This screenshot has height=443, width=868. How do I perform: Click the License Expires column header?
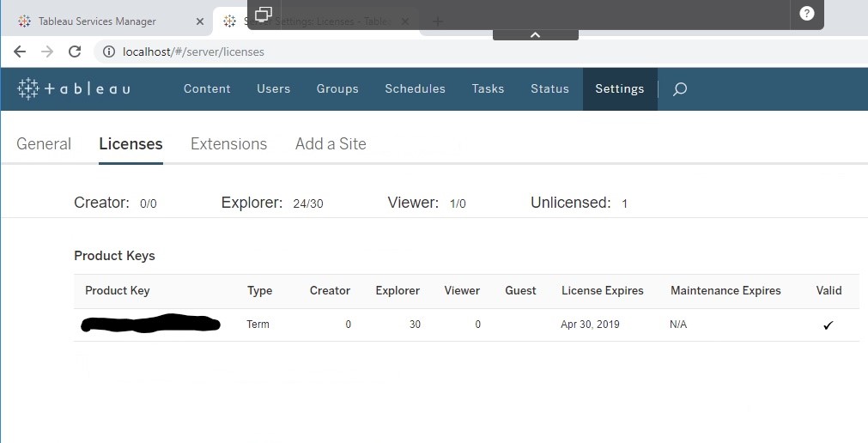[x=603, y=291]
